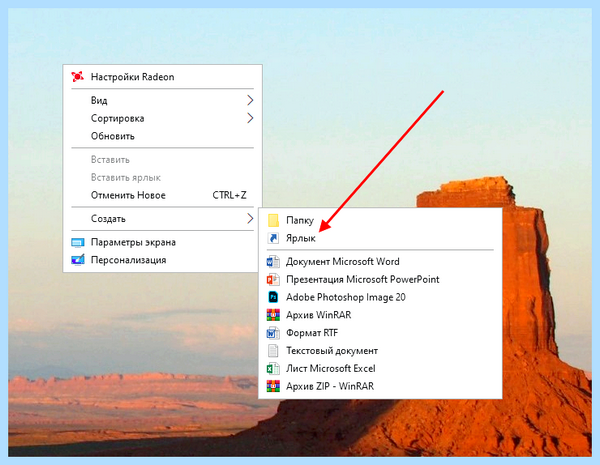Image resolution: width=600 pixels, height=465 pixels.
Task: Expand the Создать submenu chevron
Action: pos(250,219)
